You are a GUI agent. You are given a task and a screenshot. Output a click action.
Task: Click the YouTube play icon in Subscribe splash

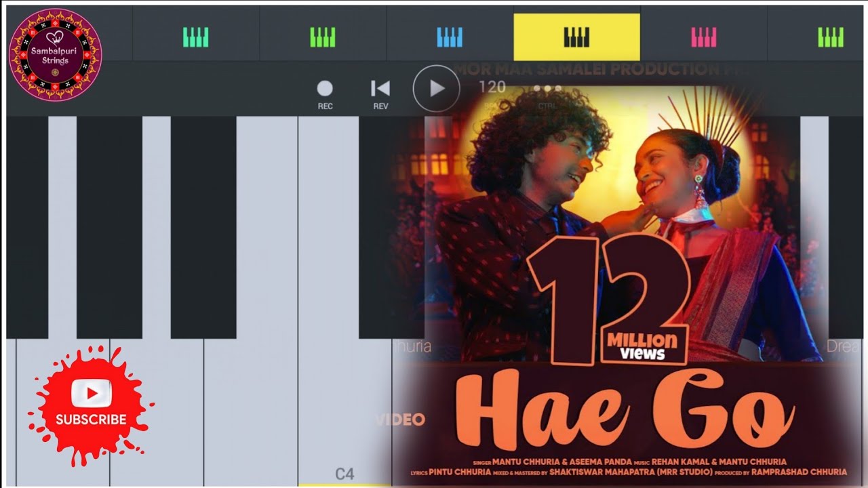tap(91, 391)
